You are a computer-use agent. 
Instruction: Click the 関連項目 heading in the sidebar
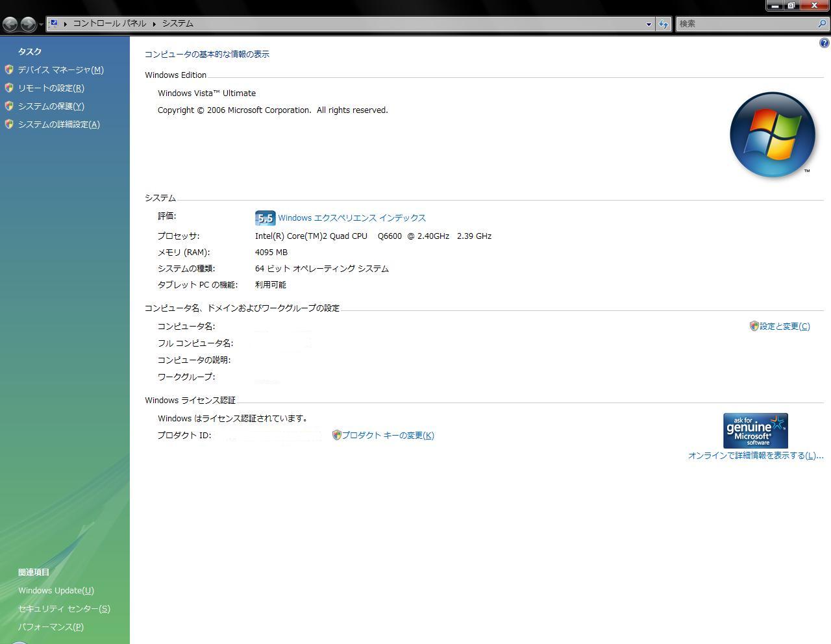(34, 573)
